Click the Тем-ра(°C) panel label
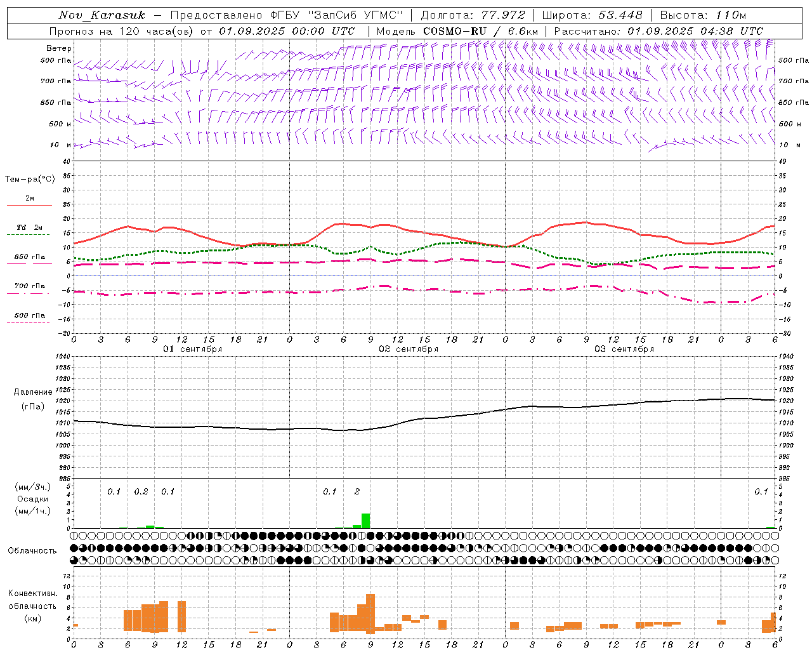 tap(30, 180)
